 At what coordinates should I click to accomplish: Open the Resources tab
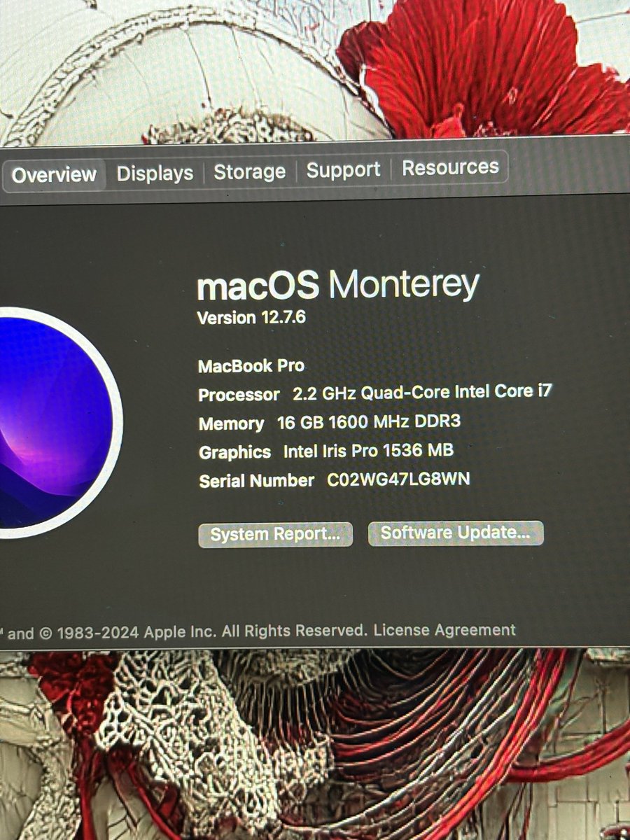click(x=450, y=167)
